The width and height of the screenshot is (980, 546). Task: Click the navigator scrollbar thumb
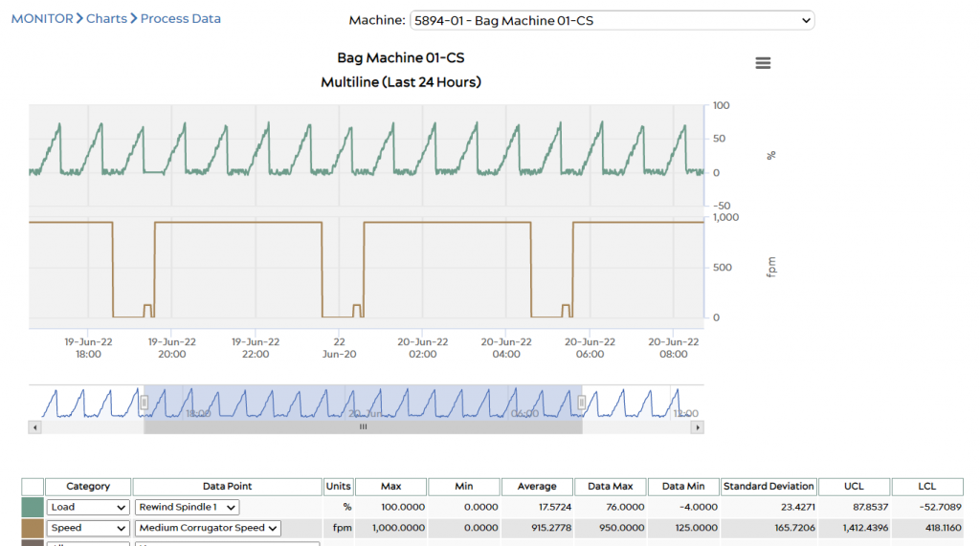(x=363, y=427)
